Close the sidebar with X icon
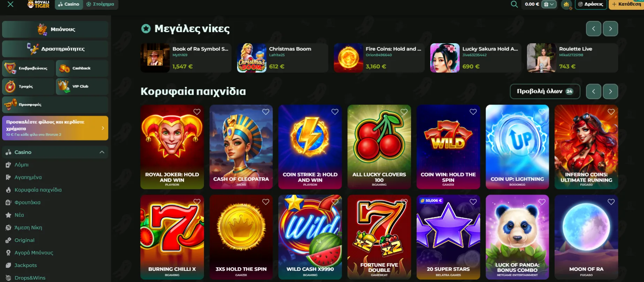 pos(10,4)
